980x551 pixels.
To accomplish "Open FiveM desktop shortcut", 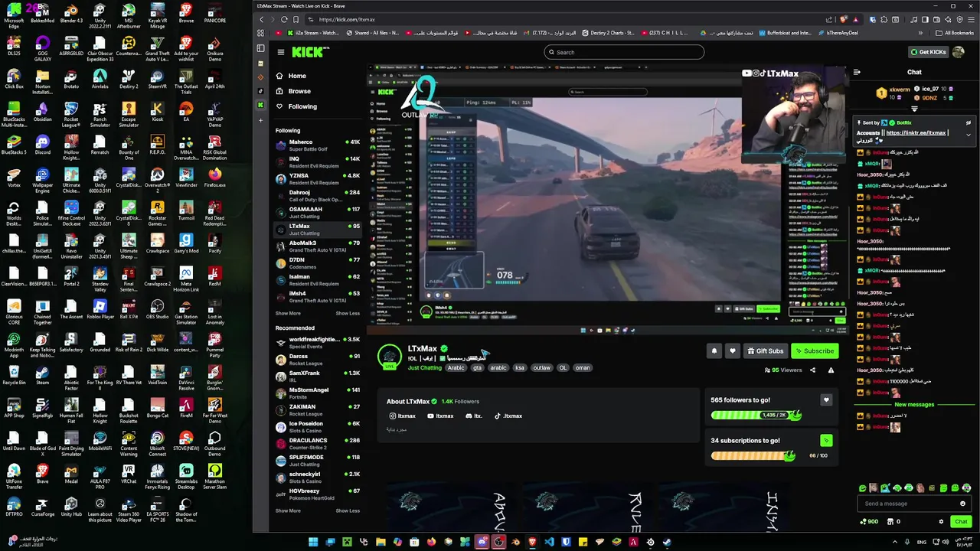I will click(x=186, y=408).
